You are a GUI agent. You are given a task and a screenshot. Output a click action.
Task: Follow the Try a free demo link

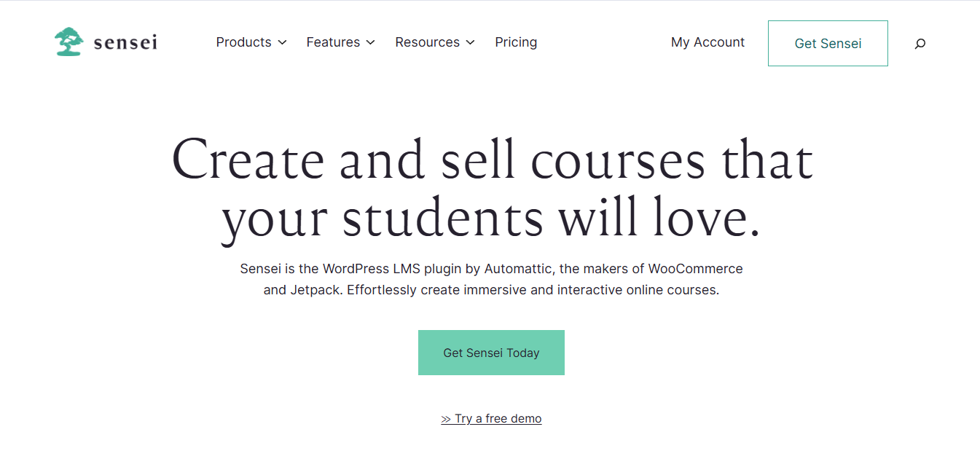coord(498,419)
